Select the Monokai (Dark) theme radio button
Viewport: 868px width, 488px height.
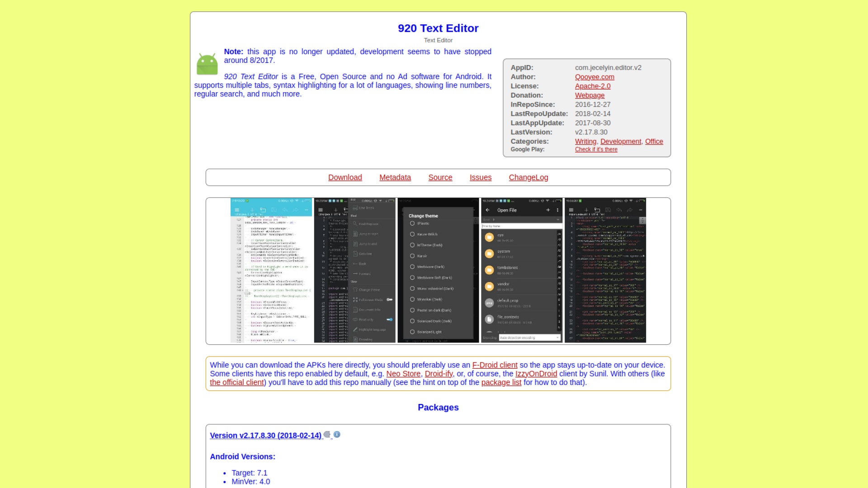[x=412, y=299]
